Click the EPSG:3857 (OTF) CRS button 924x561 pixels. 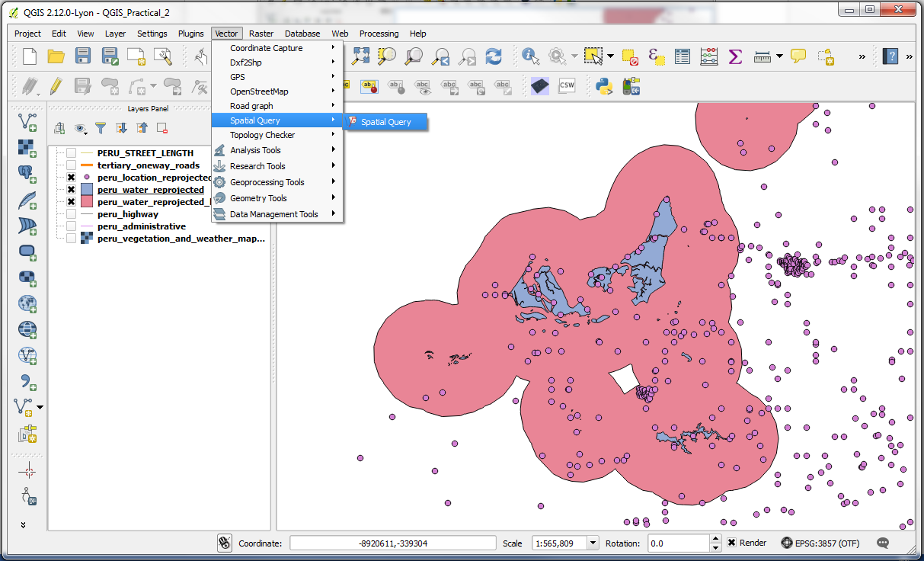(820, 543)
